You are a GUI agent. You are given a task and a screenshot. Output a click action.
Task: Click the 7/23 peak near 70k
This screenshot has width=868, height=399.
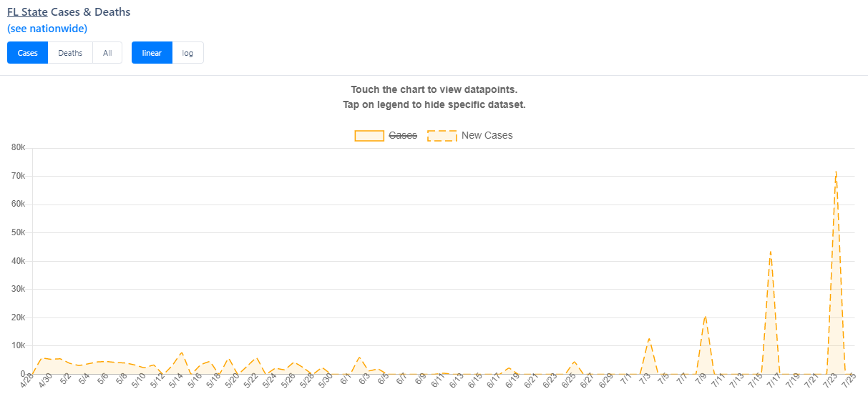point(836,172)
